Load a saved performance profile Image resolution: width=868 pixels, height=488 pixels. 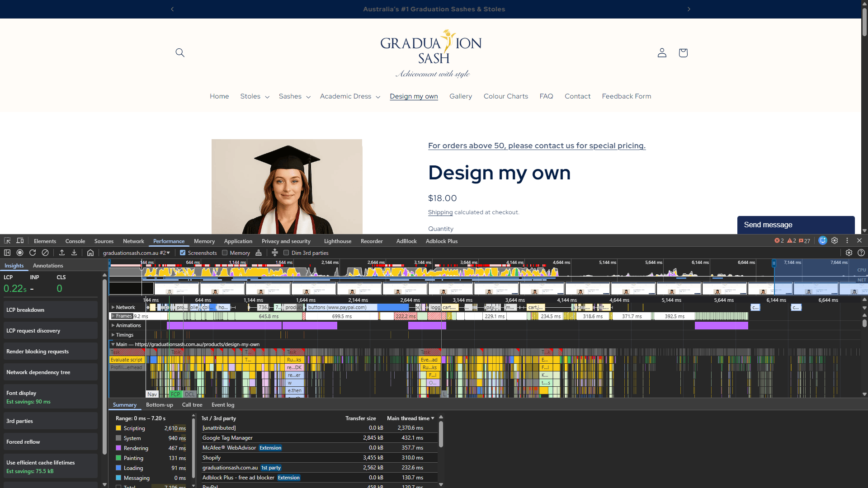click(x=62, y=253)
